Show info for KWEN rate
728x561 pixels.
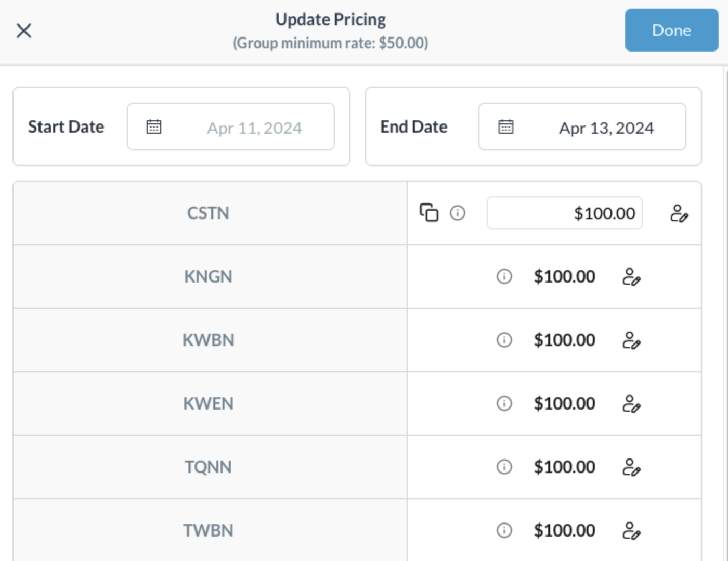(x=504, y=403)
